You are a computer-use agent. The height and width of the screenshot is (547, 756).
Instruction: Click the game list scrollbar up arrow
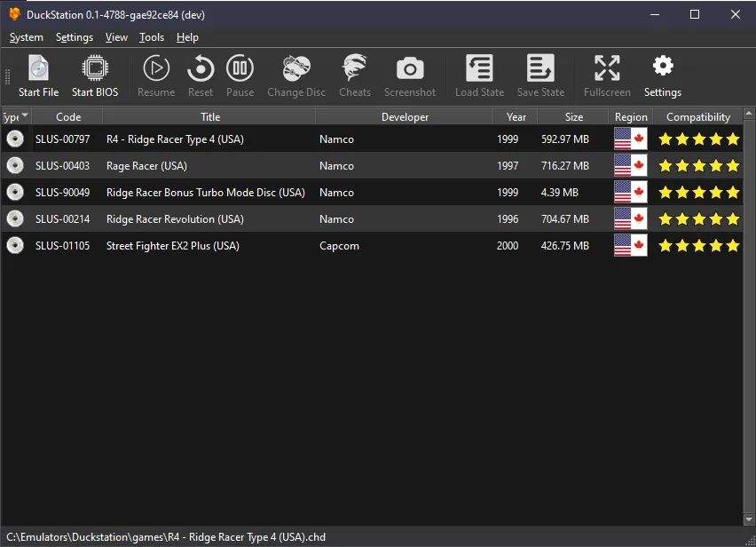click(749, 114)
